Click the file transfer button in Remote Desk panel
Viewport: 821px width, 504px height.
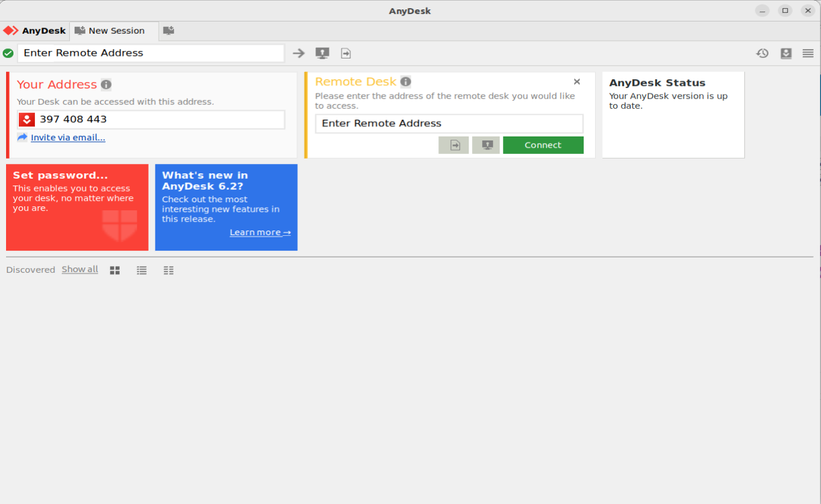click(x=454, y=145)
